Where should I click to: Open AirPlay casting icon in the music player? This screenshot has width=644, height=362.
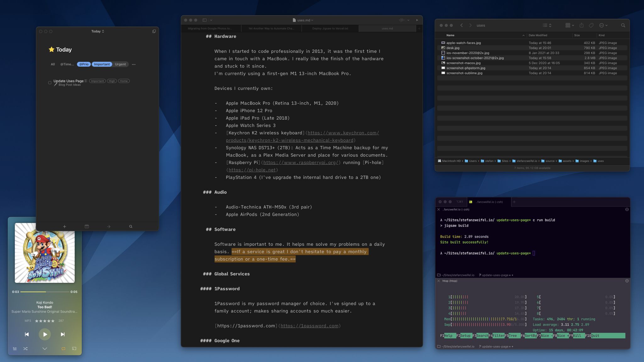pos(74,348)
